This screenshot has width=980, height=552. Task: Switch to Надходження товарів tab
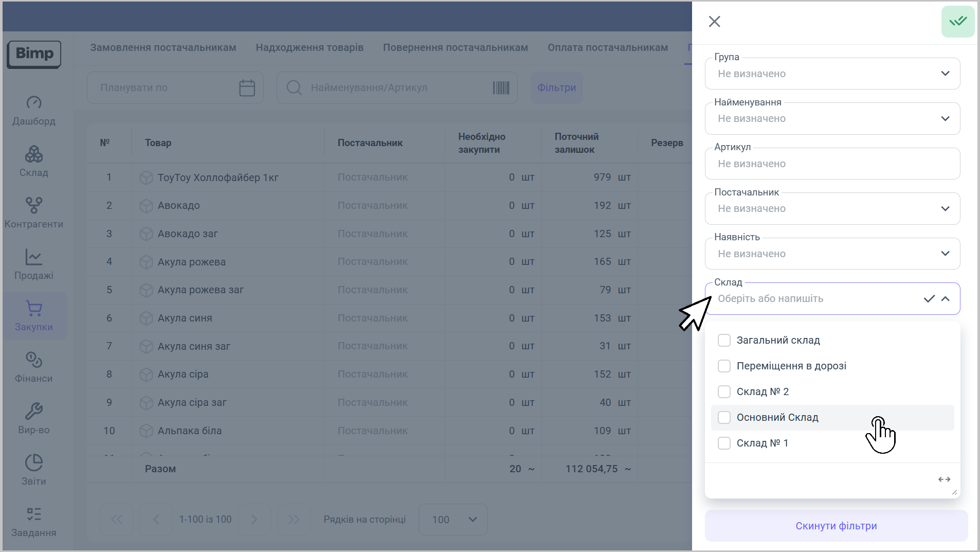click(310, 48)
